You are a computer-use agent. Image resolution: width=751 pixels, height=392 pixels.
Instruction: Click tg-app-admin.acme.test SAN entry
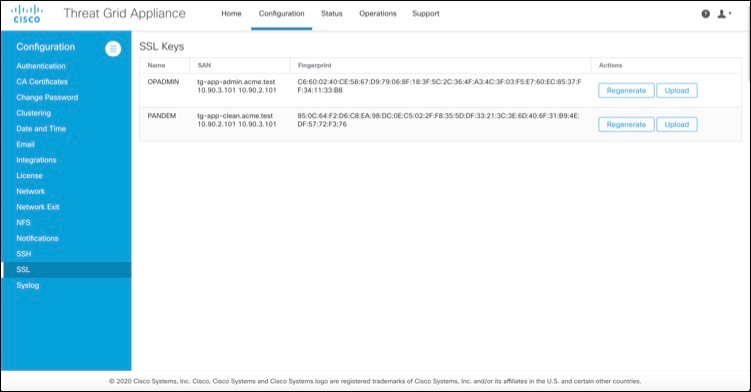coord(236,82)
